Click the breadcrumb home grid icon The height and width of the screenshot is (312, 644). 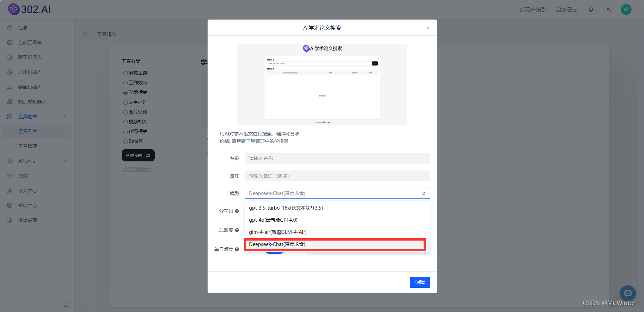pyautogui.click(x=85, y=34)
